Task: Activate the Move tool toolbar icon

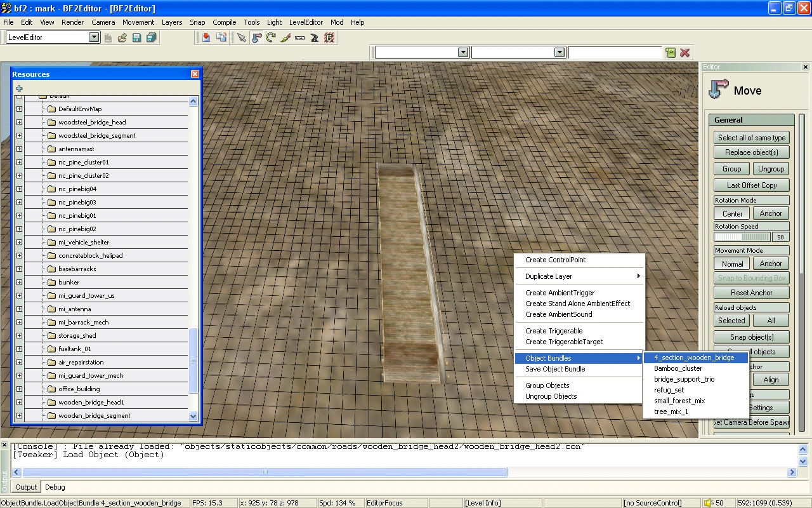Action: 256,37
